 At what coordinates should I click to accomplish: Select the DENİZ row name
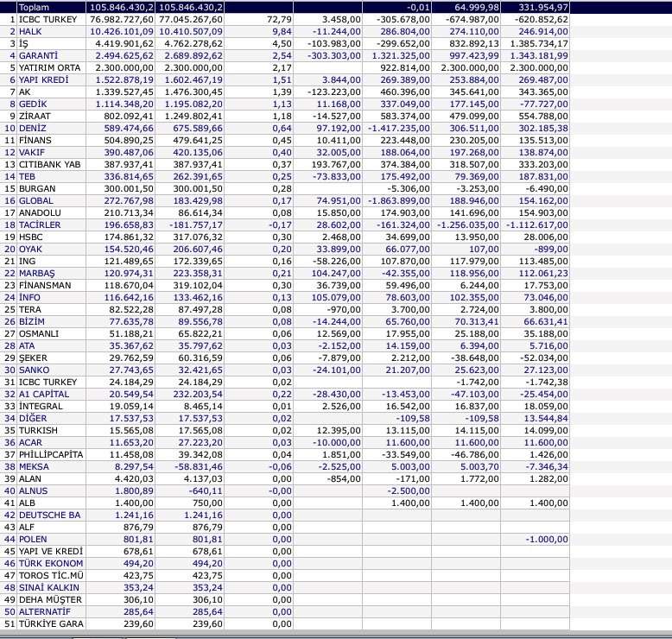pos(33,128)
